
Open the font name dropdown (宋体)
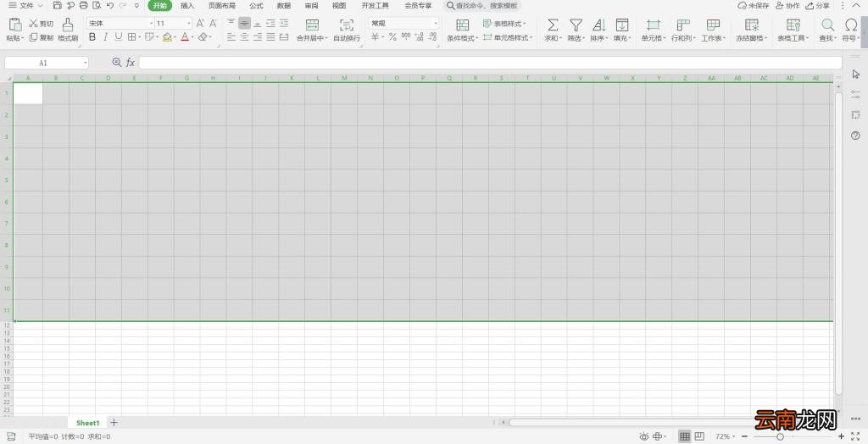151,23
